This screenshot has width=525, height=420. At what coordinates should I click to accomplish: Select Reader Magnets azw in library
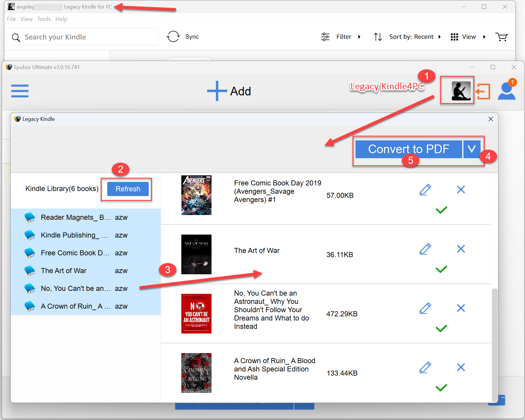click(86, 217)
